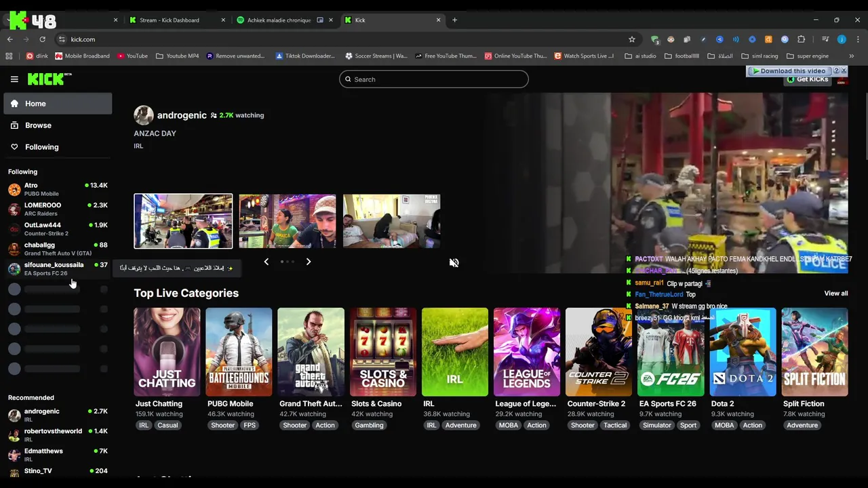
Task: Go to Home in sidebar
Action: click(x=58, y=104)
